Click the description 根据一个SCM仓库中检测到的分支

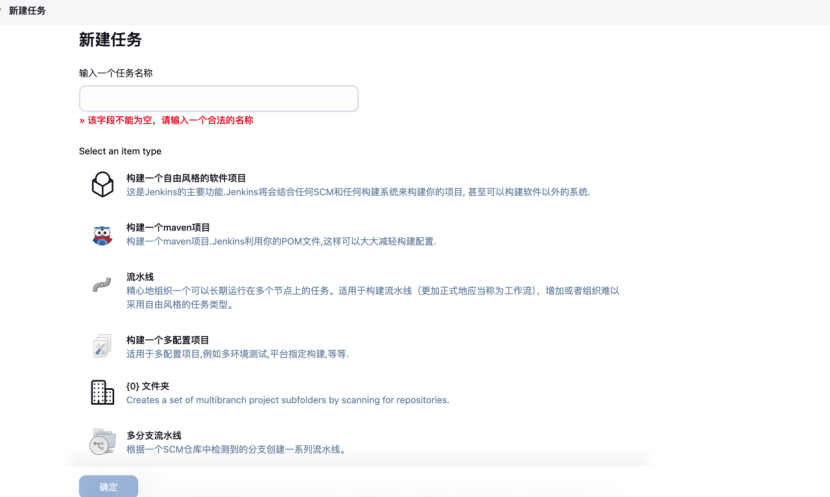tap(237, 449)
